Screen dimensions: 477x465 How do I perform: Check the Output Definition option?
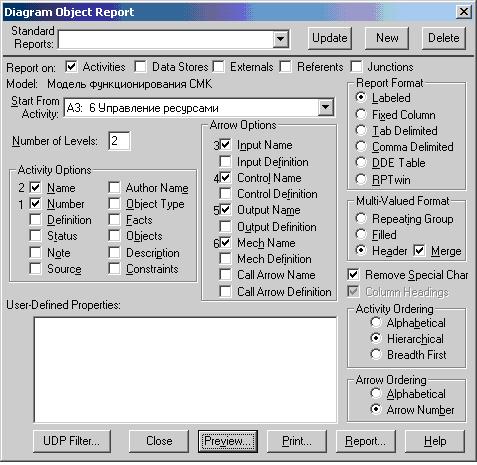click(x=225, y=226)
